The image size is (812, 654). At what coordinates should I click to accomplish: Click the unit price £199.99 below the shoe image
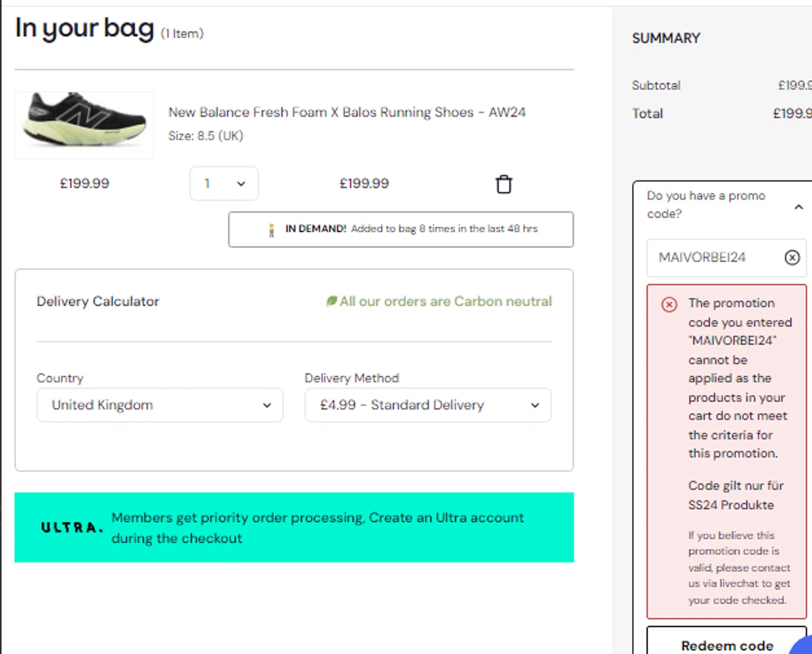(84, 184)
